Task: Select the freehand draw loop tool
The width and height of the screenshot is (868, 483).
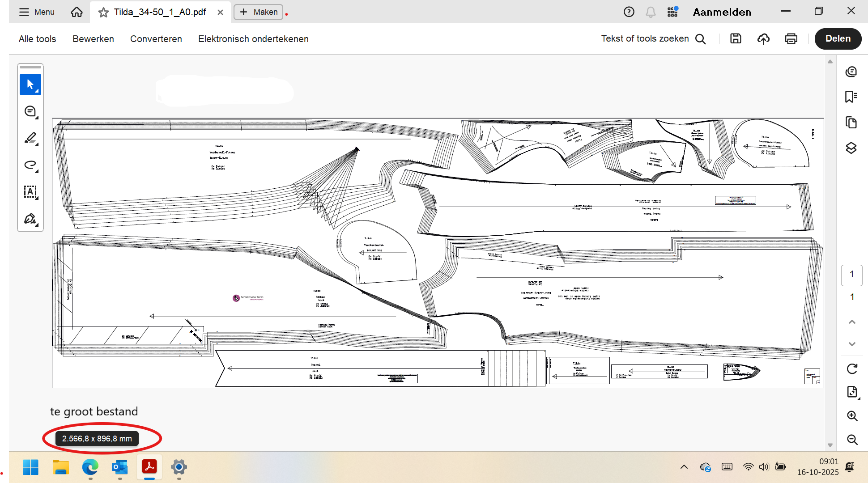Action: coord(30,165)
